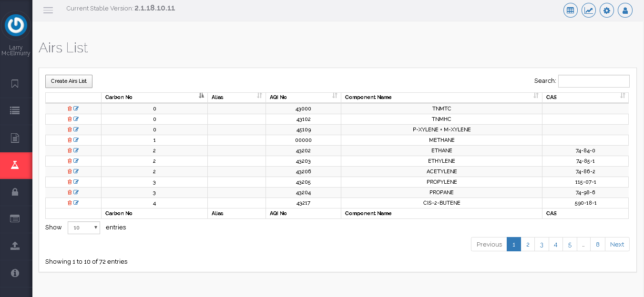The width and height of the screenshot is (644, 297).
Task: Open the user profile icon in header
Action: tap(625, 10)
